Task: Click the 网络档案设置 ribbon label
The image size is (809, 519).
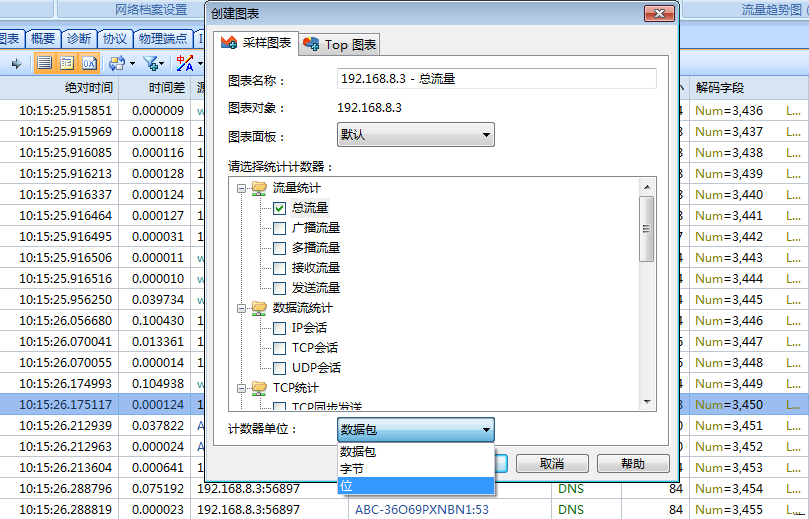Action: click(x=151, y=9)
